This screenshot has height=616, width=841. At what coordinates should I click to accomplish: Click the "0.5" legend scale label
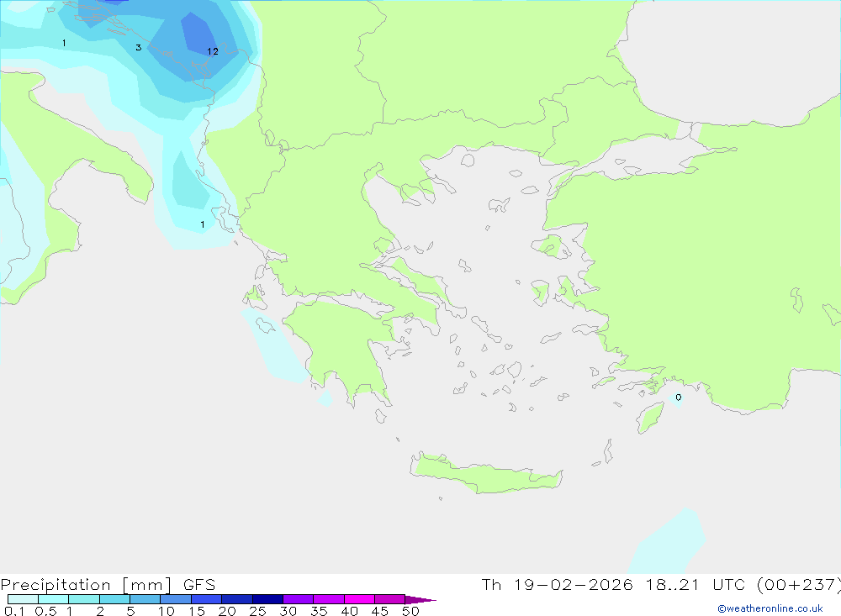45,611
